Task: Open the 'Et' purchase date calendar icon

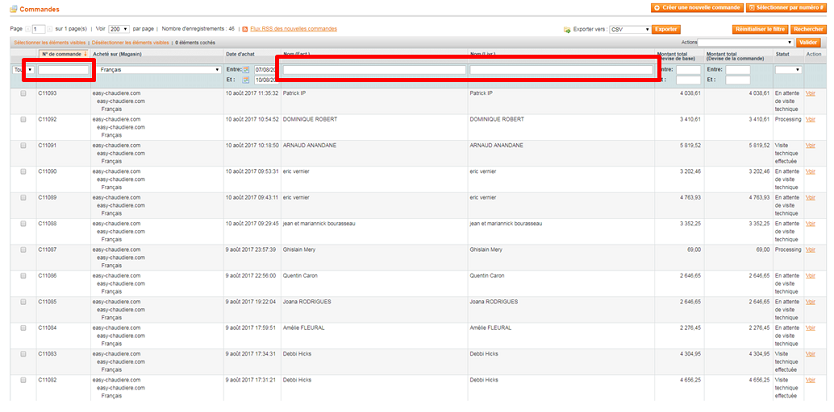Action: coord(247,79)
